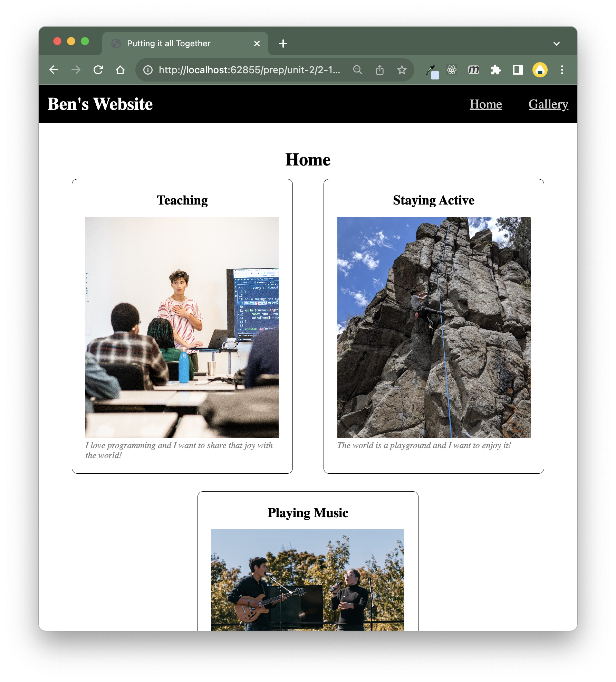The height and width of the screenshot is (682, 616).
Task: Open the Gallery navigation link
Action: [548, 104]
